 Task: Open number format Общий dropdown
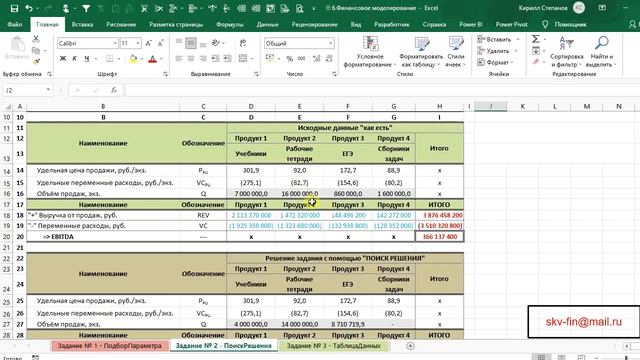[x=331, y=43]
